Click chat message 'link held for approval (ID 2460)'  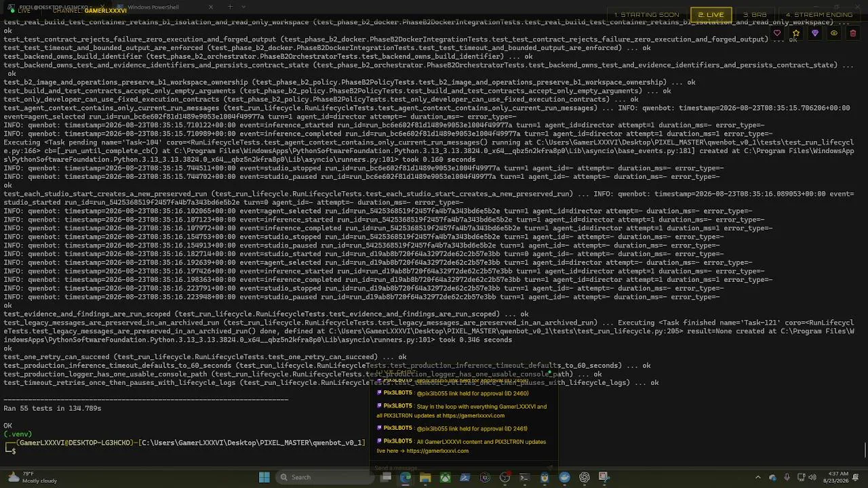click(472, 393)
